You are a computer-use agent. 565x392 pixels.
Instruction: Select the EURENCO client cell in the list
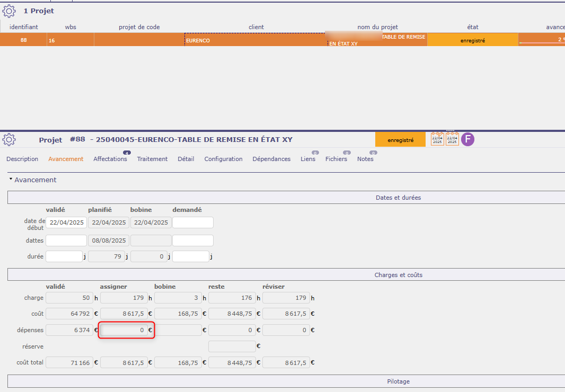pos(254,40)
